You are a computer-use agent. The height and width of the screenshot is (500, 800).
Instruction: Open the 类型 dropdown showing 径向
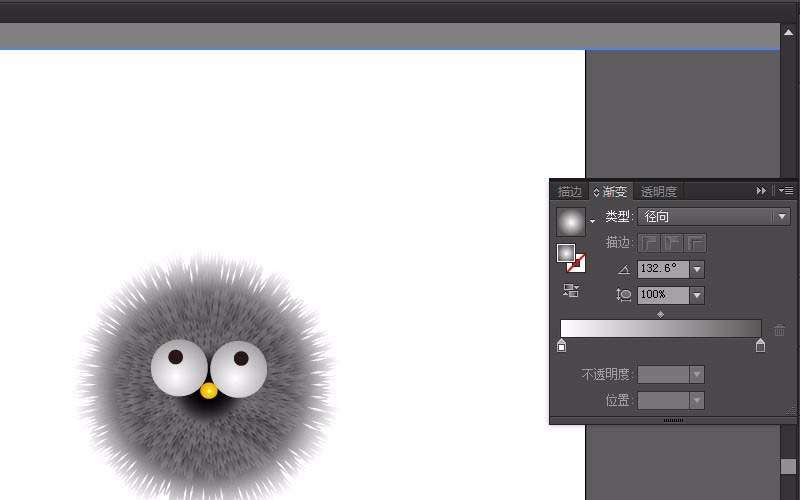point(713,216)
